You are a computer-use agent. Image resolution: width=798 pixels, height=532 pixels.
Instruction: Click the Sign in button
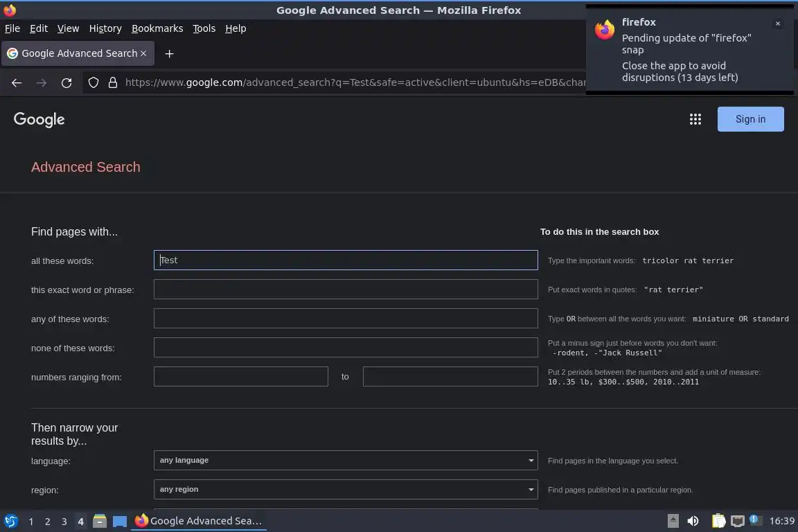click(x=750, y=119)
